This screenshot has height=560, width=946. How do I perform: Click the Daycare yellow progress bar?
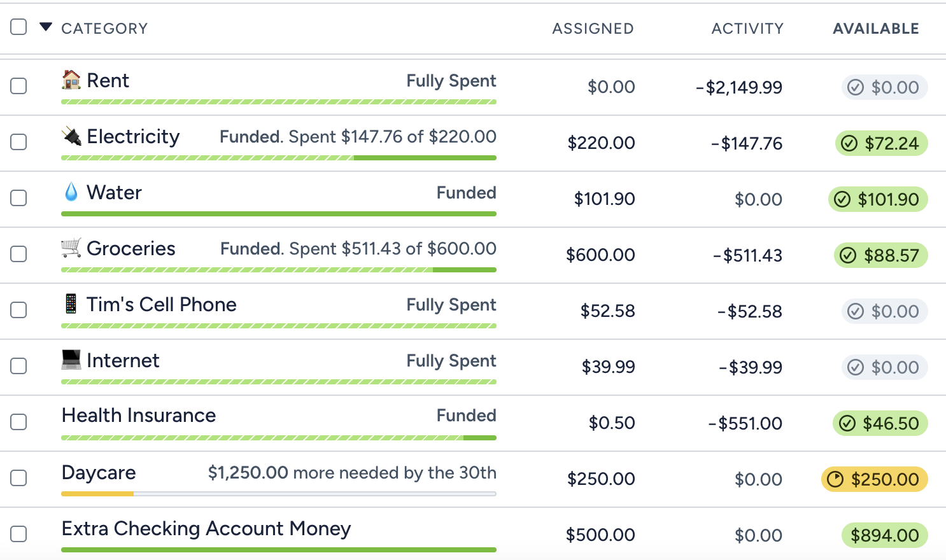(x=97, y=494)
